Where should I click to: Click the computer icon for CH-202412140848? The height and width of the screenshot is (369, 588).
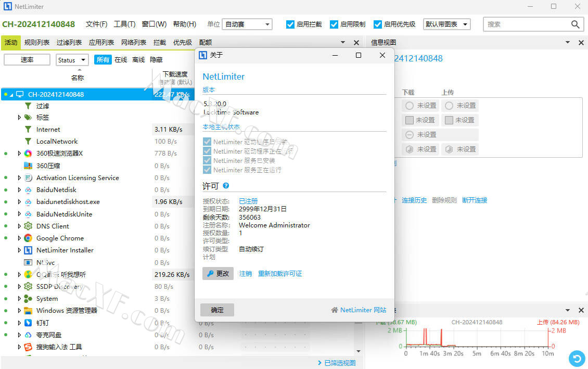[x=20, y=94]
